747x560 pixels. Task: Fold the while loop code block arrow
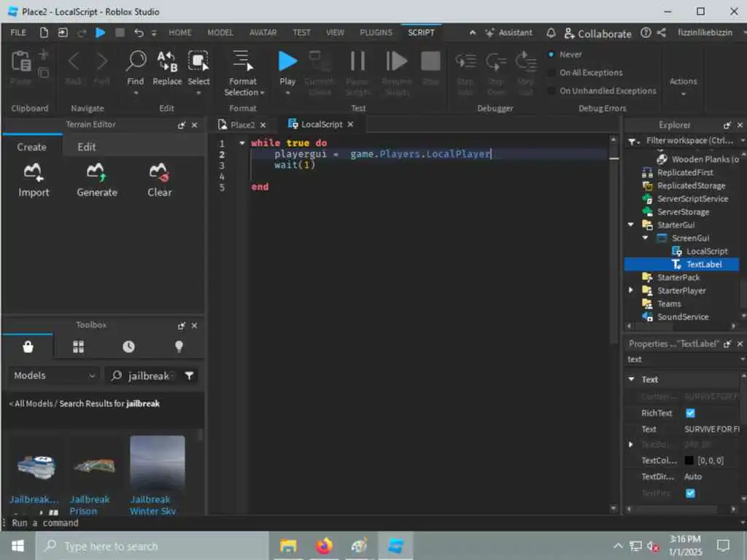click(x=242, y=143)
